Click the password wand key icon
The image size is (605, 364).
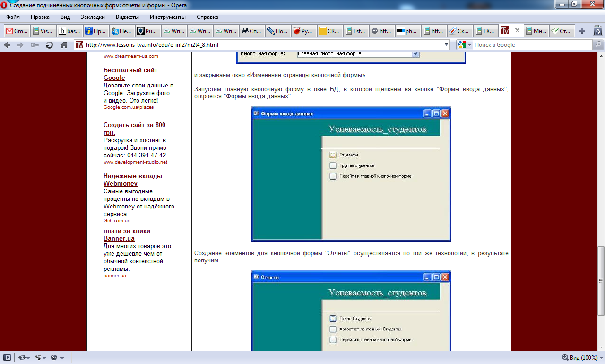(x=35, y=45)
